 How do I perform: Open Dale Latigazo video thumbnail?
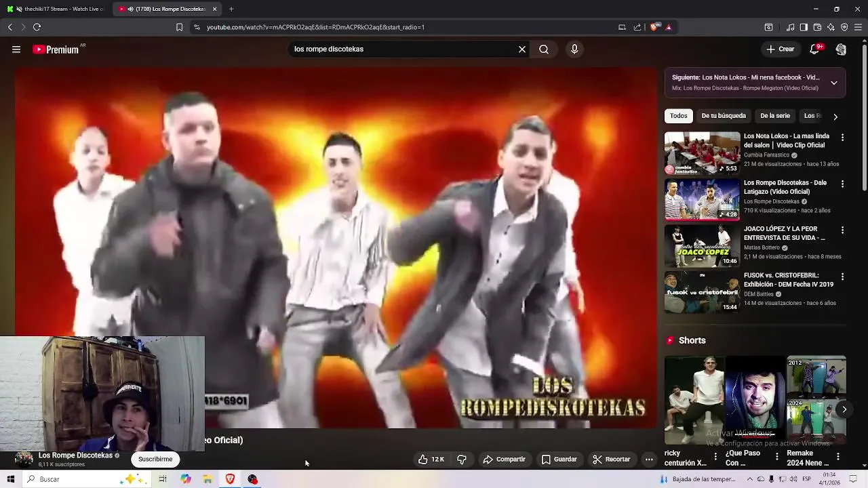(702, 200)
